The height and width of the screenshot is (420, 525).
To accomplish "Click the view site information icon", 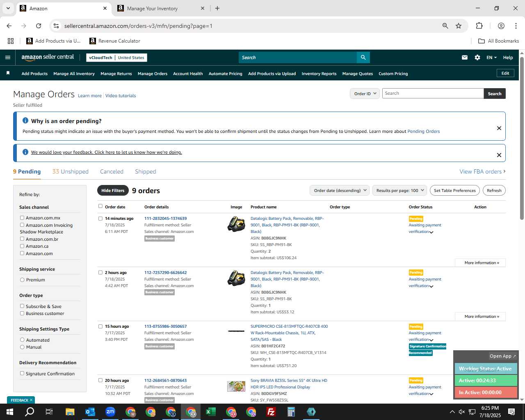I will [56, 26].
